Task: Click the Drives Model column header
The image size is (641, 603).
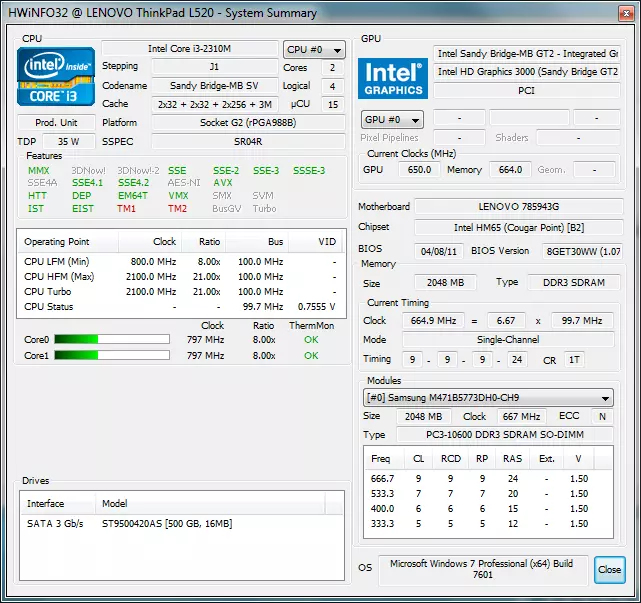Action: 210,503
